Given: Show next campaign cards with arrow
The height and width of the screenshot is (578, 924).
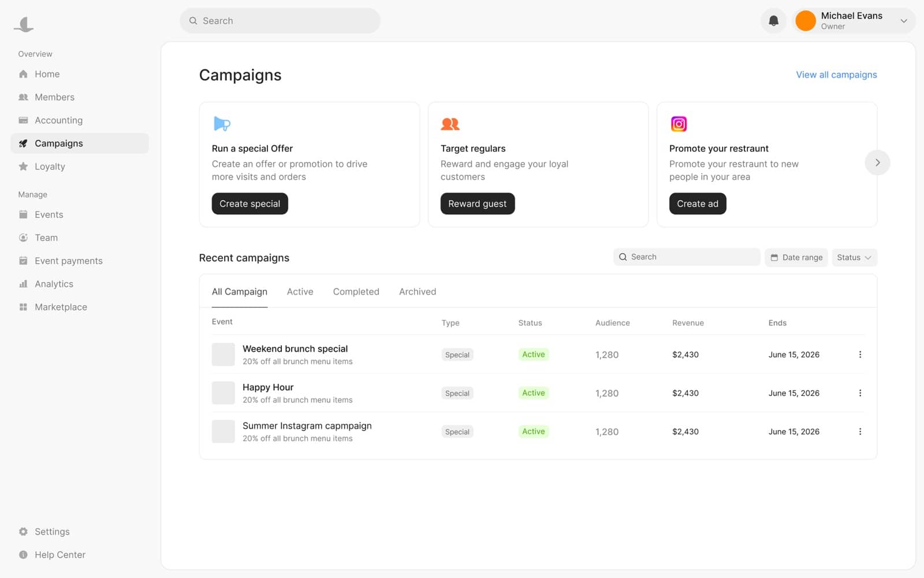Looking at the screenshot, I should tap(877, 162).
